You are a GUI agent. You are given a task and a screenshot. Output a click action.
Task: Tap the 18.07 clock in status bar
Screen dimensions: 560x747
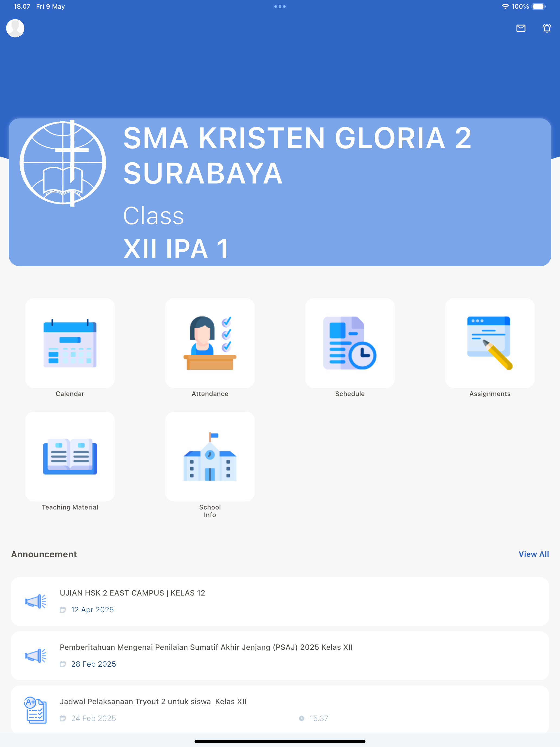(22, 7)
